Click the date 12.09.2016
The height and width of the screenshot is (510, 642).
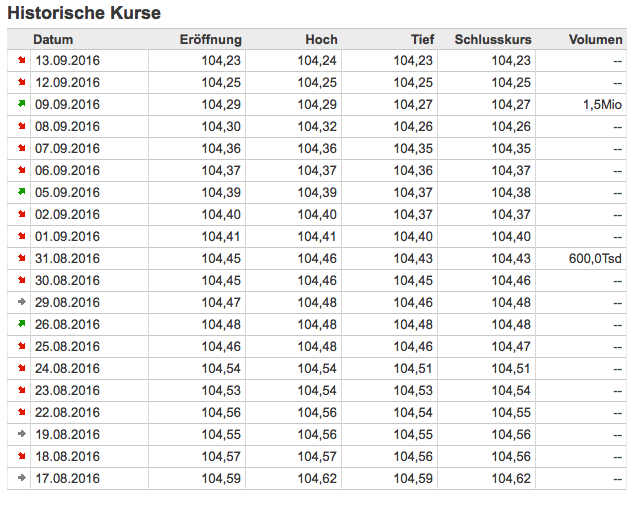tap(68, 82)
